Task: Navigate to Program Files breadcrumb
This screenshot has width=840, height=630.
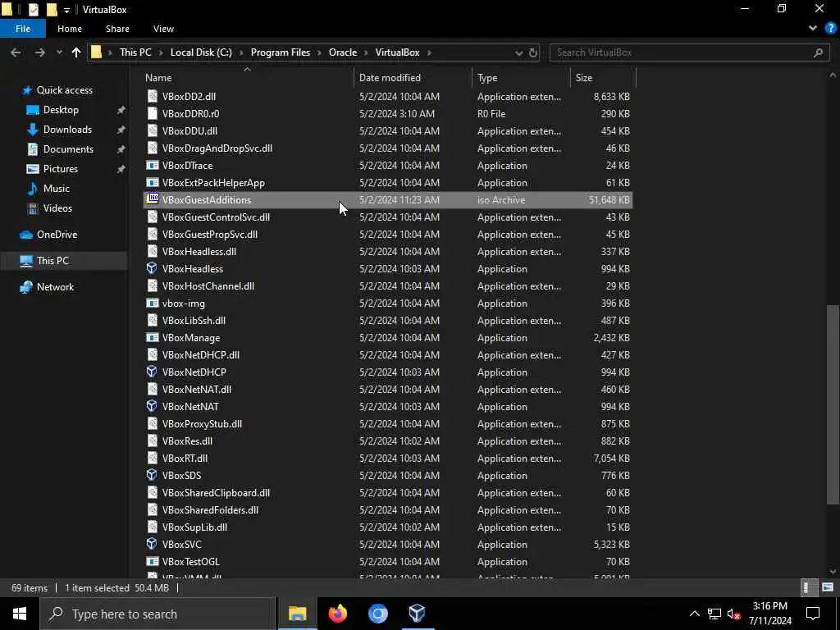Action: coord(281,52)
